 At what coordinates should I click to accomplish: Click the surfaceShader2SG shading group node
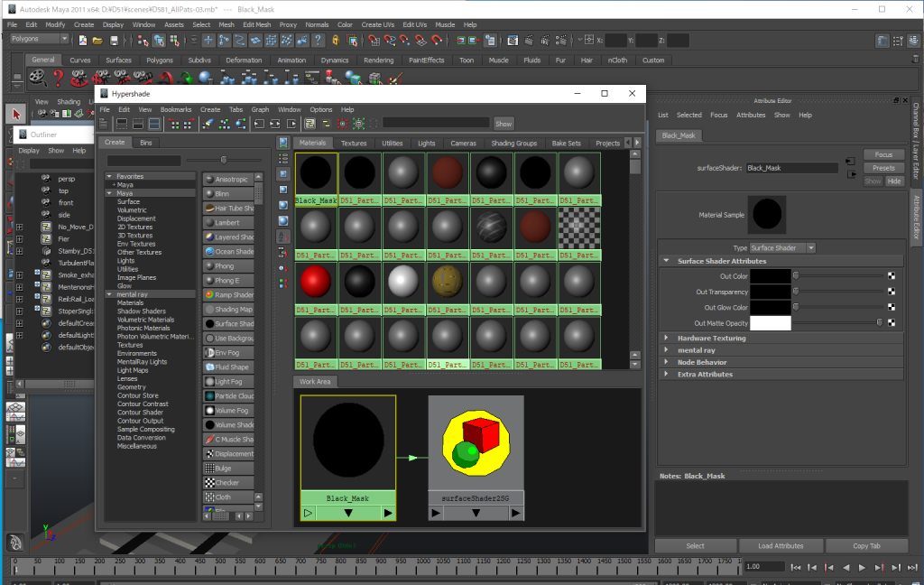coord(476,458)
